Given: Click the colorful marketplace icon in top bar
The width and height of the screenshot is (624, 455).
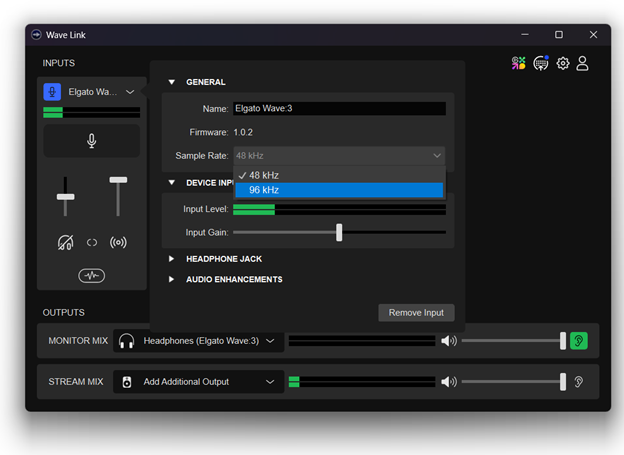Looking at the screenshot, I should 518,63.
